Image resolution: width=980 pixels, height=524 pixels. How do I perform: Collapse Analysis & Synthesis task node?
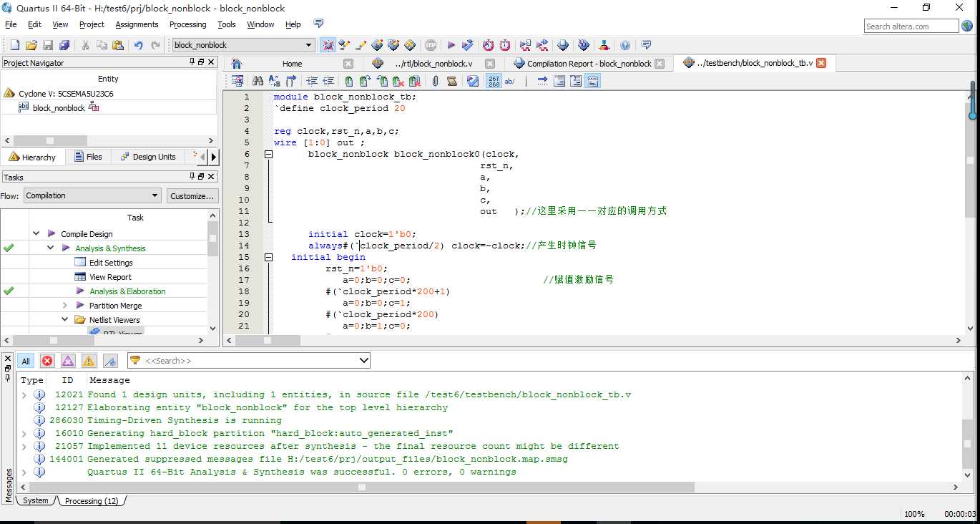(51, 248)
